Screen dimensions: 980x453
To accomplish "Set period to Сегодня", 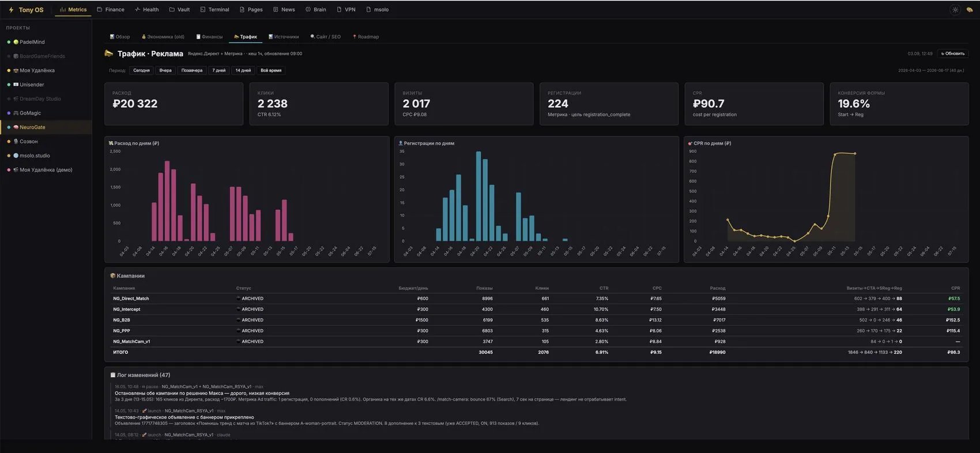I will tap(141, 70).
